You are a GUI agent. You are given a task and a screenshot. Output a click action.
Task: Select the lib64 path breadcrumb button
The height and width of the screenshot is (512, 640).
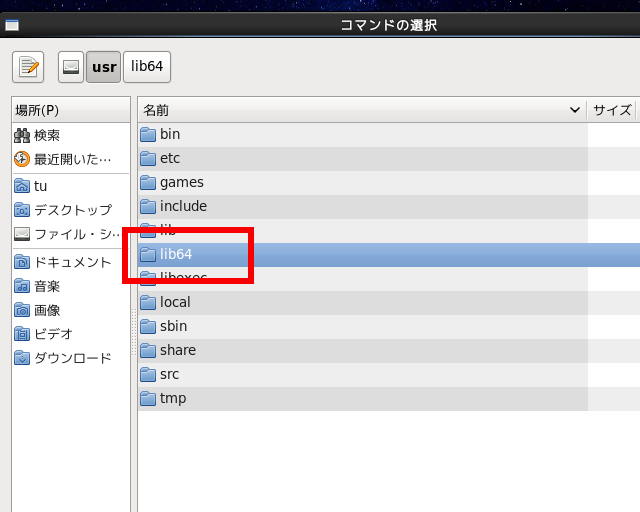pyautogui.click(x=147, y=67)
